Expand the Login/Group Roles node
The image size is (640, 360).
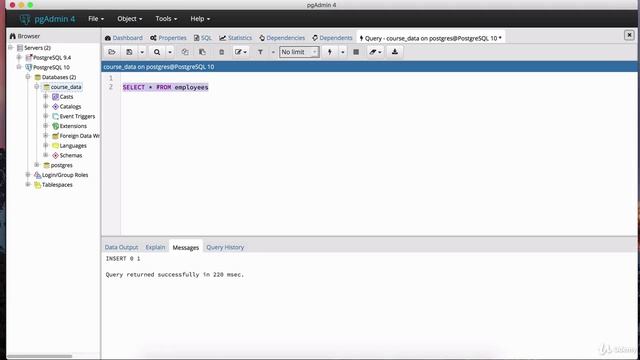pyautogui.click(x=28, y=175)
